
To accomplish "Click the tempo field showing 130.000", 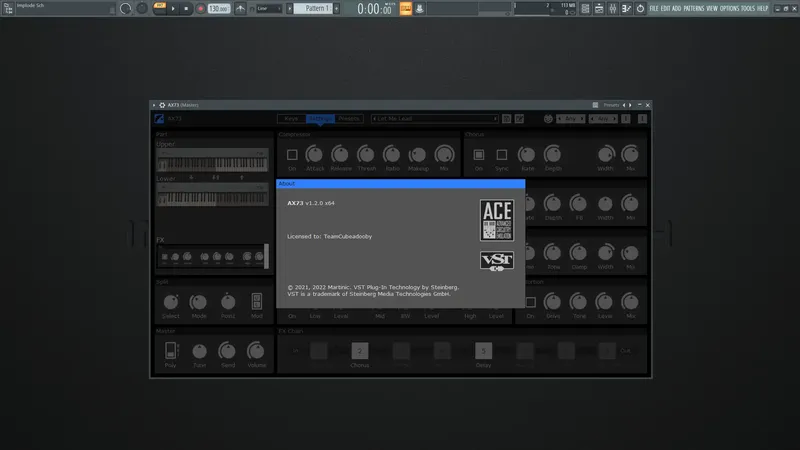I will click(219, 9).
